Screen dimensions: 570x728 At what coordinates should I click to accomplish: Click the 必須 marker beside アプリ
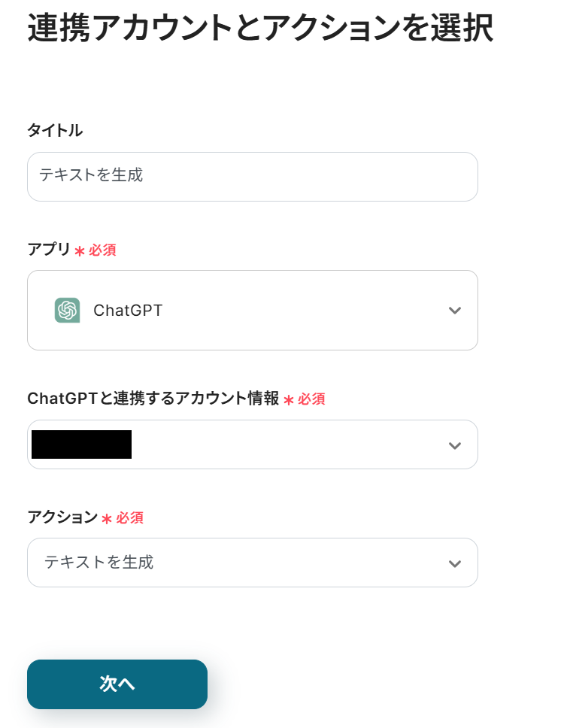pos(102,250)
